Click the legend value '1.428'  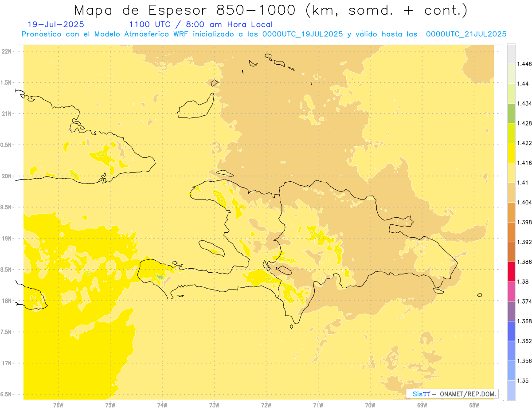point(524,123)
